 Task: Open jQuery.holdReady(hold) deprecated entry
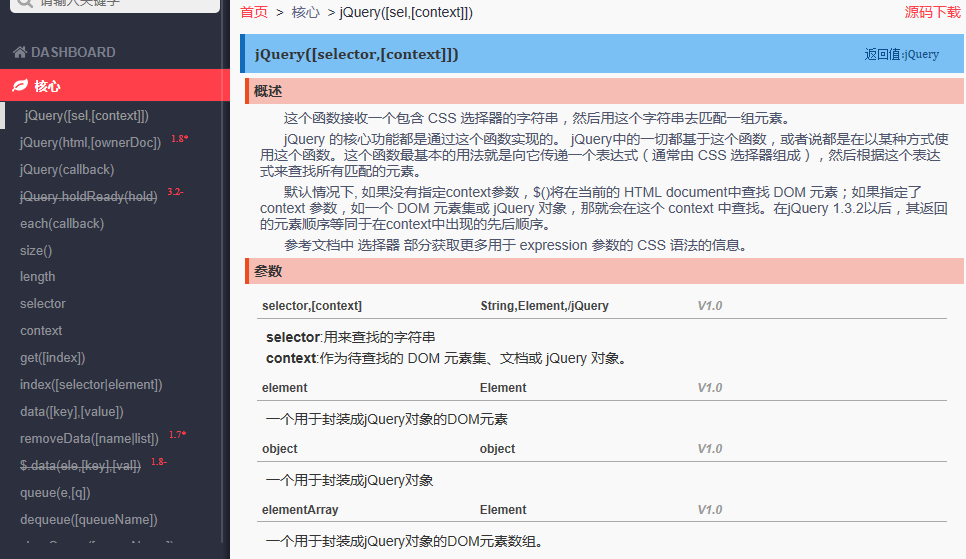tap(89, 197)
